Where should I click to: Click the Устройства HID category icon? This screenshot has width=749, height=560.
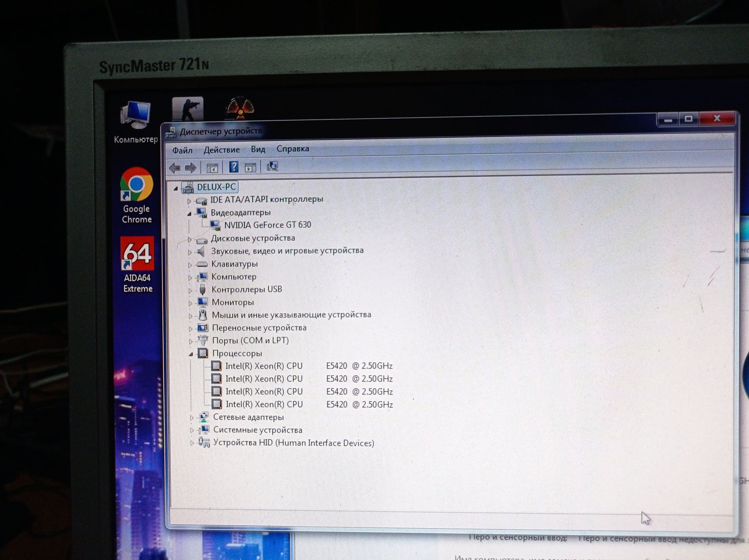click(204, 442)
